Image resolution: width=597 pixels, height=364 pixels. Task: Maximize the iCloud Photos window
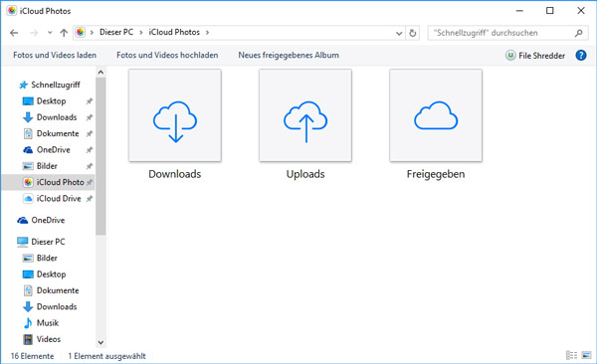coord(550,11)
